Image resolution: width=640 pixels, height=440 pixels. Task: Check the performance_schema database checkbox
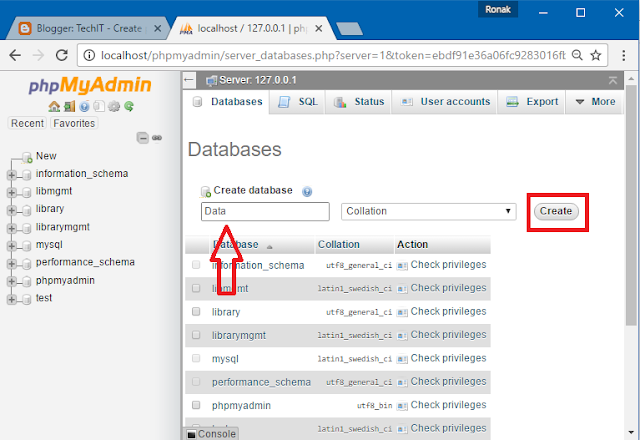tap(196, 382)
